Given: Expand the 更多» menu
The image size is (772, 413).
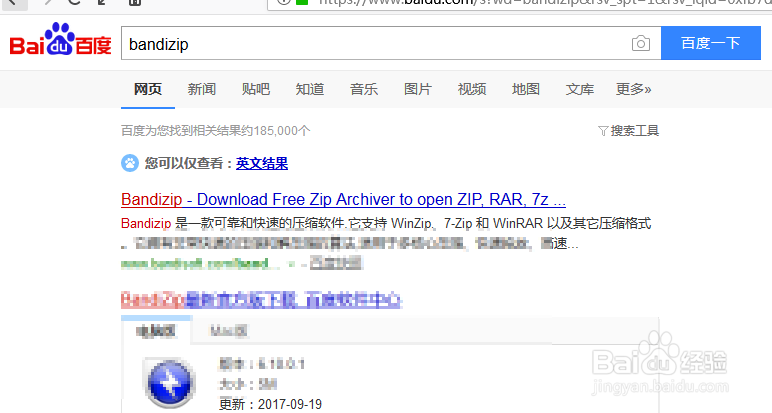Looking at the screenshot, I should pyautogui.click(x=634, y=89).
